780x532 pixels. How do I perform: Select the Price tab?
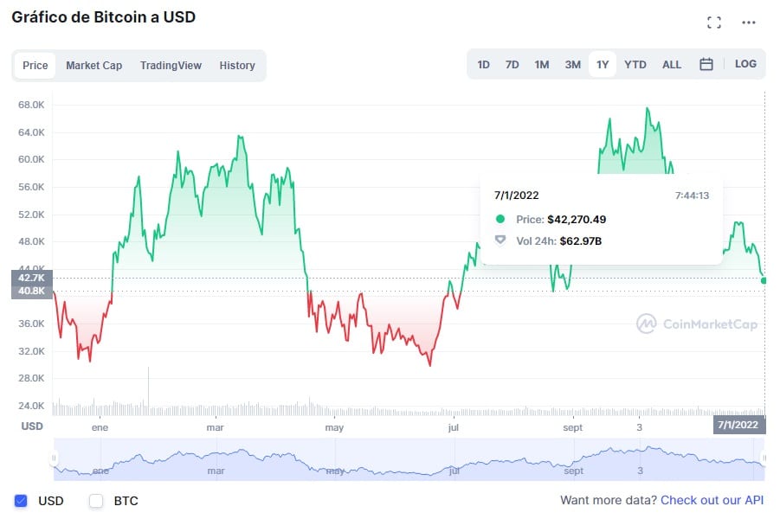click(x=35, y=66)
